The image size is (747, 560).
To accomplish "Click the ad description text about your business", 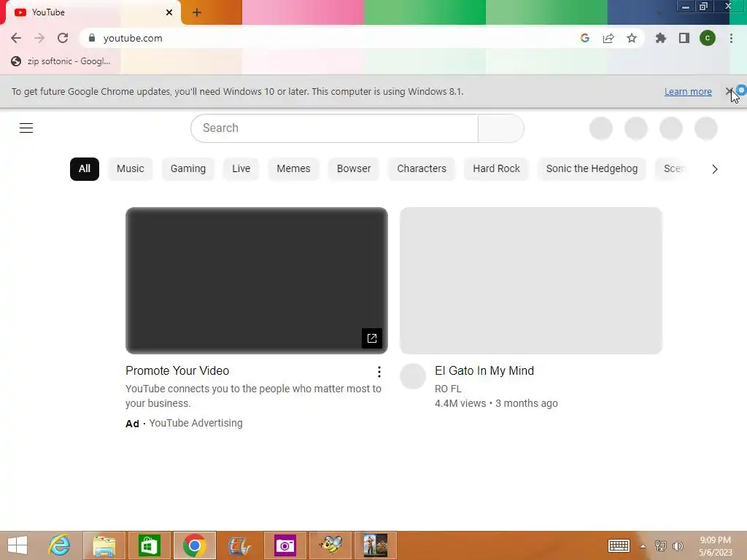I will 253,396.
